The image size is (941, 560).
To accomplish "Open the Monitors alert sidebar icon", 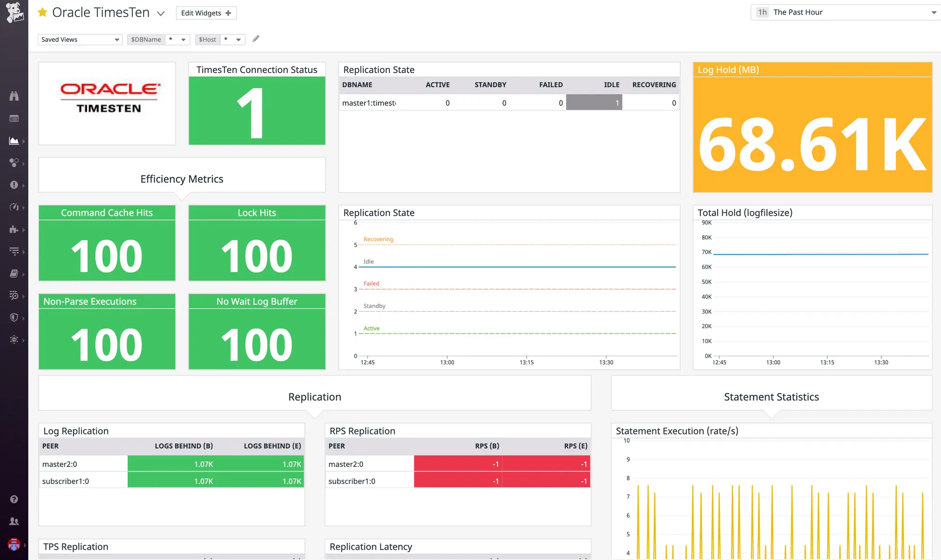I will point(14,185).
